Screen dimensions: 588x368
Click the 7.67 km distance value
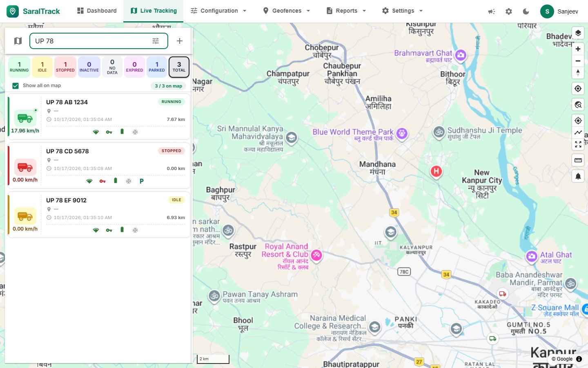tap(176, 119)
